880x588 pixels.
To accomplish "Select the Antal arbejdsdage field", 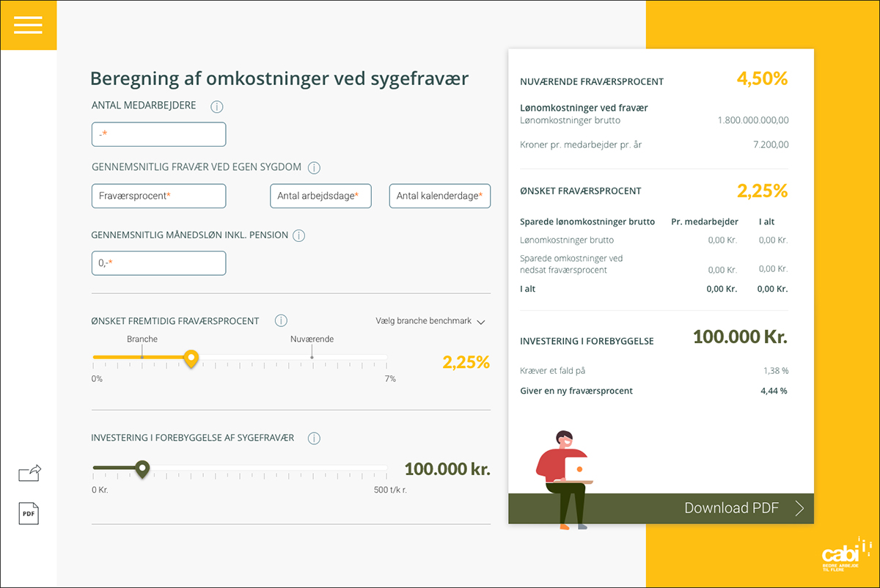I will (320, 196).
